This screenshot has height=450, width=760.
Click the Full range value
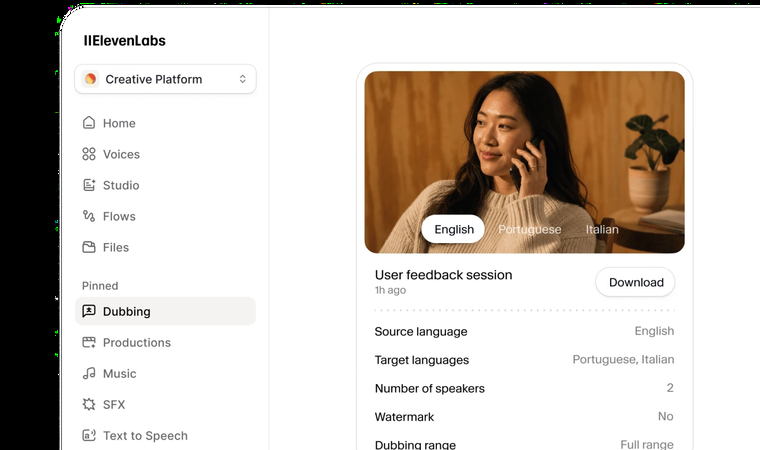coord(647,444)
